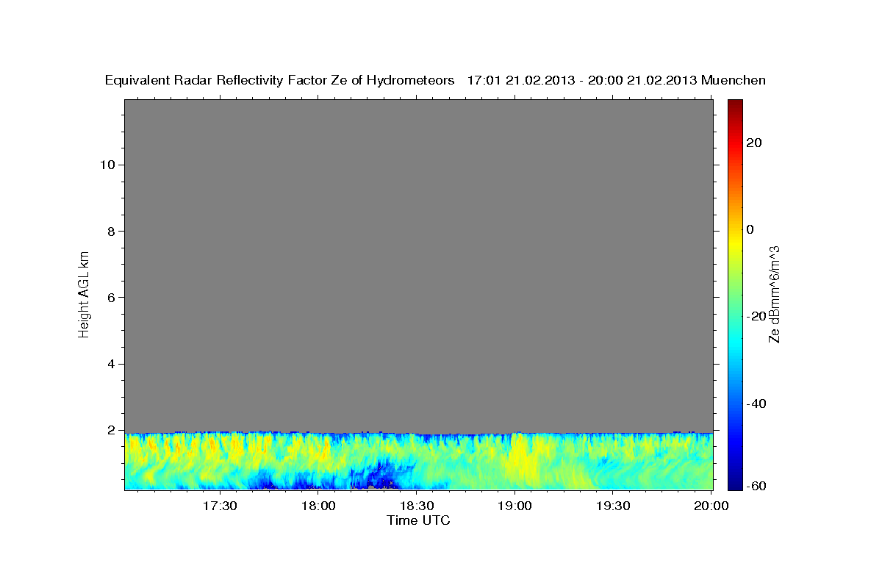The height and width of the screenshot is (588, 882).
Task: Click the height tick label 4
Action: (110, 364)
